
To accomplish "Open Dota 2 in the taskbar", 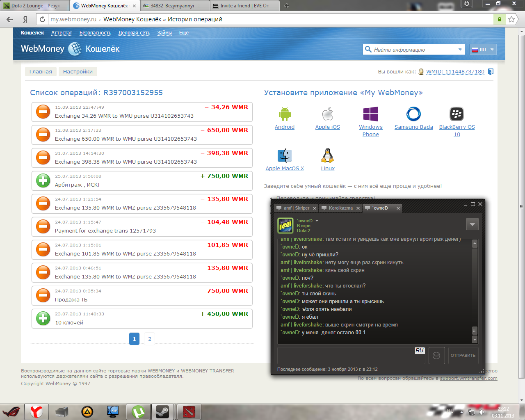I will pos(189,412).
